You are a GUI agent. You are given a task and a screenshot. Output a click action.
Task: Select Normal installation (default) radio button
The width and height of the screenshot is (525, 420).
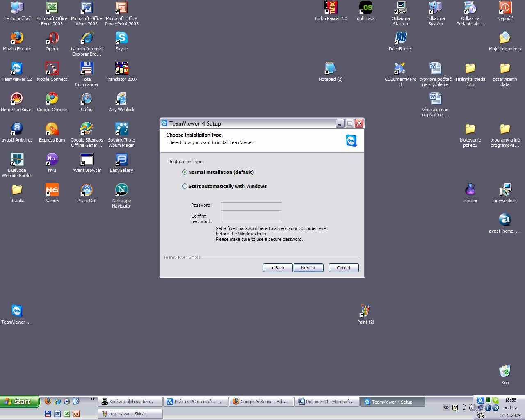click(185, 172)
